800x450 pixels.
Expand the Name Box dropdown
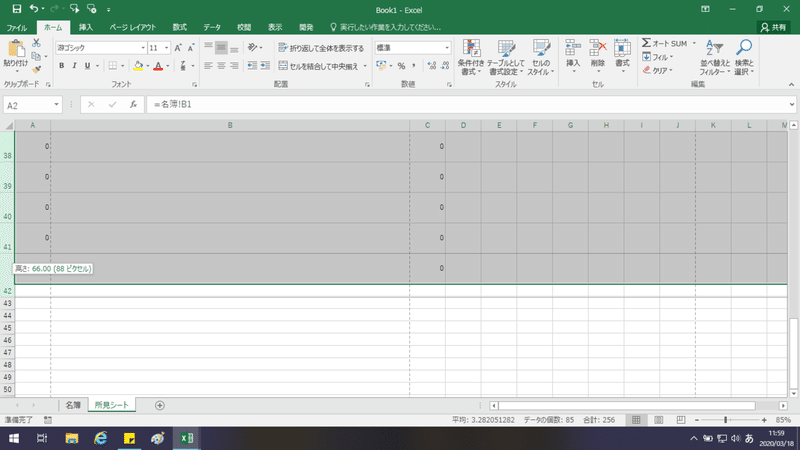56,105
